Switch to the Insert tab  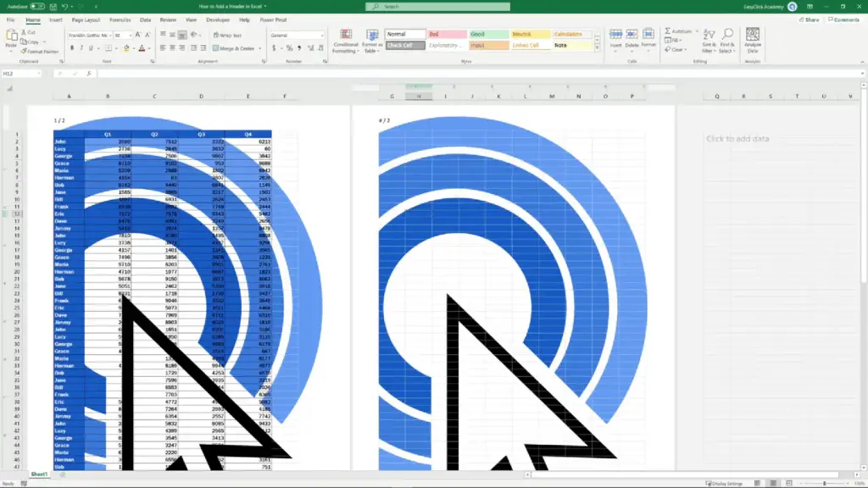[56, 20]
